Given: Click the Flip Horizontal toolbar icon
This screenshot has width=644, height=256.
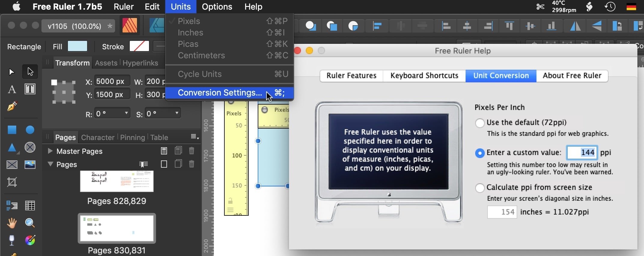Looking at the screenshot, I should pos(575,26).
